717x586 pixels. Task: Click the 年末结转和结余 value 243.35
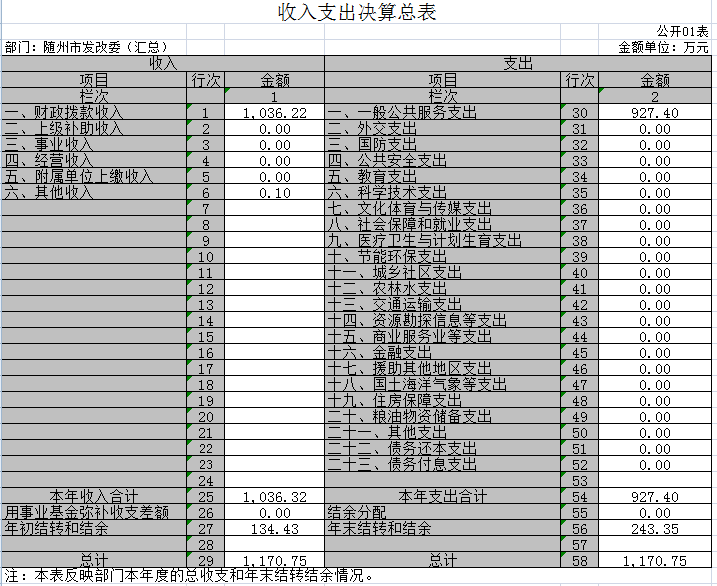[655, 528]
